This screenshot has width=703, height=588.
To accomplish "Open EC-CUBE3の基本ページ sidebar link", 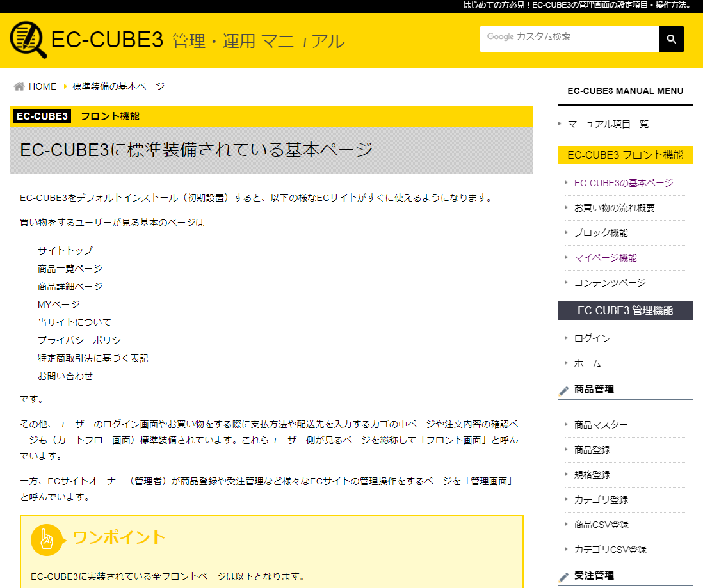I will (x=624, y=183).
